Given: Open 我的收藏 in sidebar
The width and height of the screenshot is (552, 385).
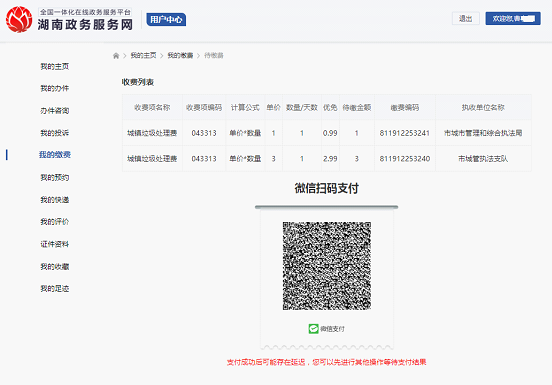Looking at the screenshot, I should tap(55, 266).
